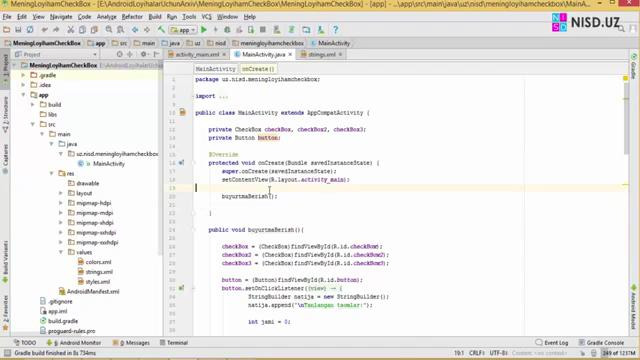
Task: Open the Terminal tool window
Action: click(x=174, y=343)
